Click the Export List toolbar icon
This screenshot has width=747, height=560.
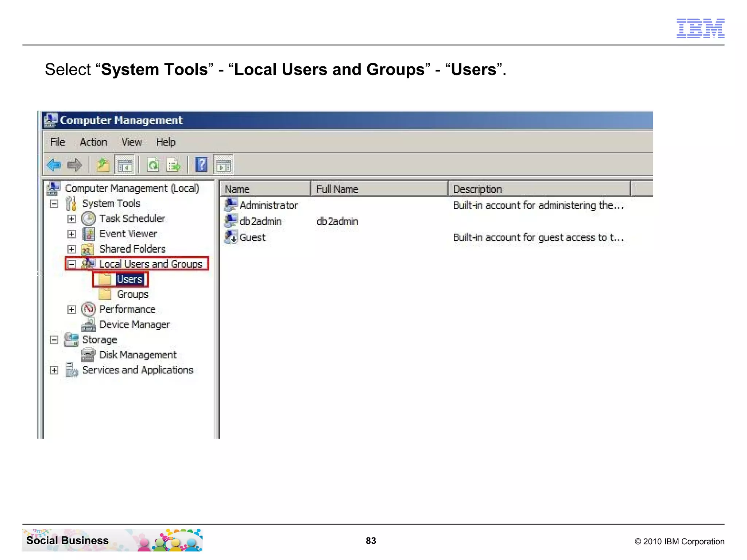(173, 165)
